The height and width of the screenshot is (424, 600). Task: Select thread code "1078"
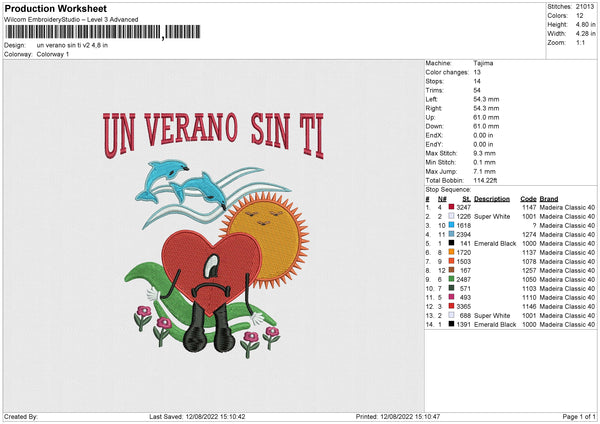529,261
